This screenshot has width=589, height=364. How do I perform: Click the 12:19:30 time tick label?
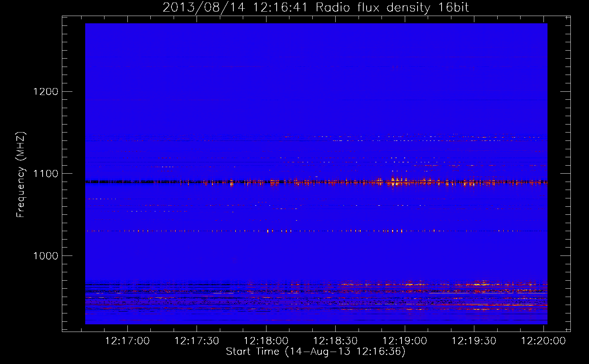[474, 341]
